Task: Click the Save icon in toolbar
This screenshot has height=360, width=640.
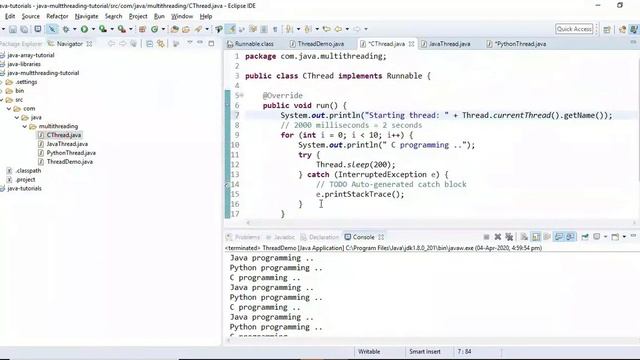Action: click(13, 29)
